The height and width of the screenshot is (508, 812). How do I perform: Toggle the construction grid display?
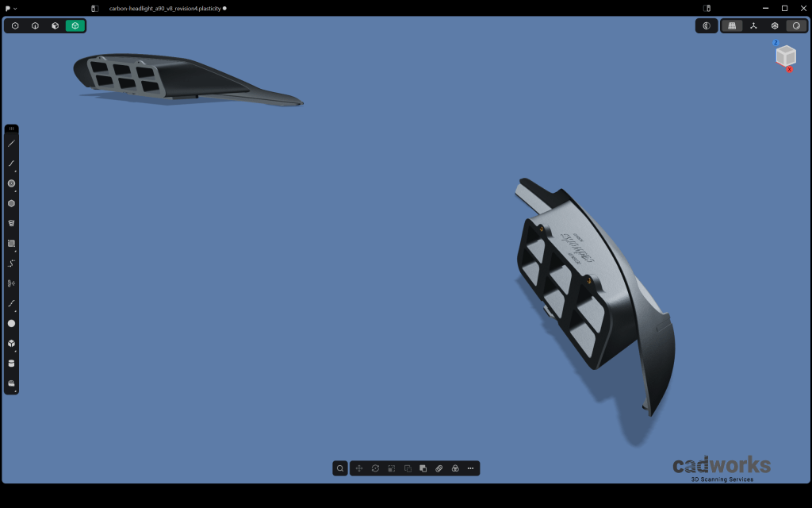pyautogui.click(x=732, y=25)
